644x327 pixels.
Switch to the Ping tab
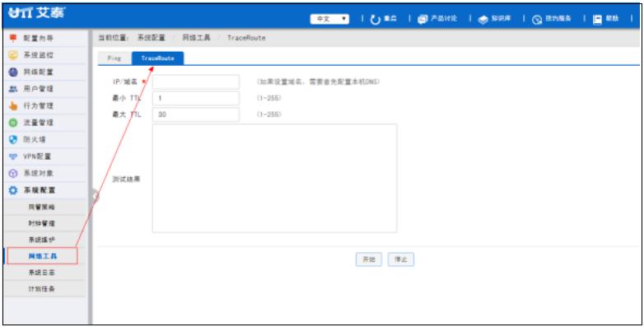click(x=114, y=58)
